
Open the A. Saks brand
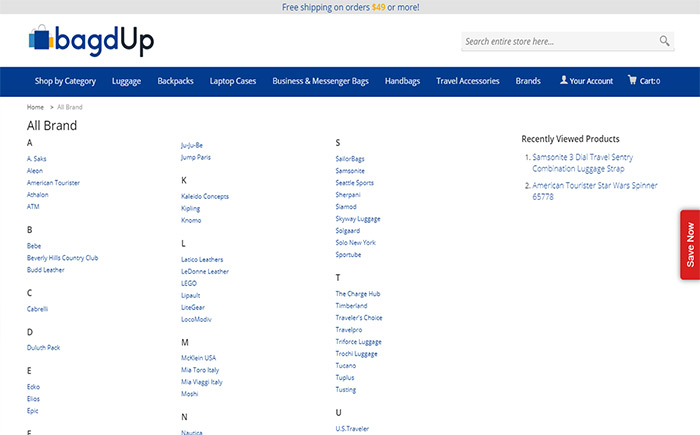(37, 159)
